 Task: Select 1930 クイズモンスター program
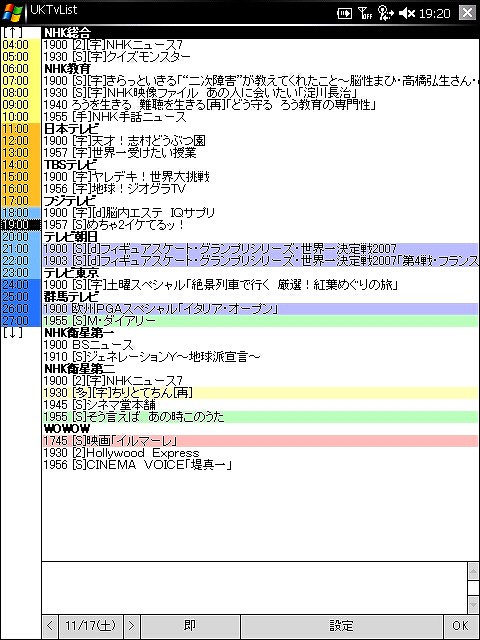click(260, 57)
